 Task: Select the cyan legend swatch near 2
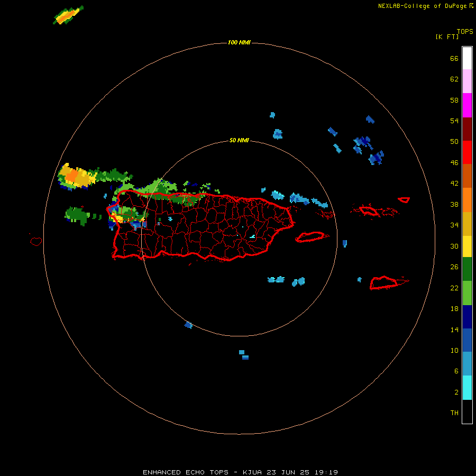click(x=467, y=388)
